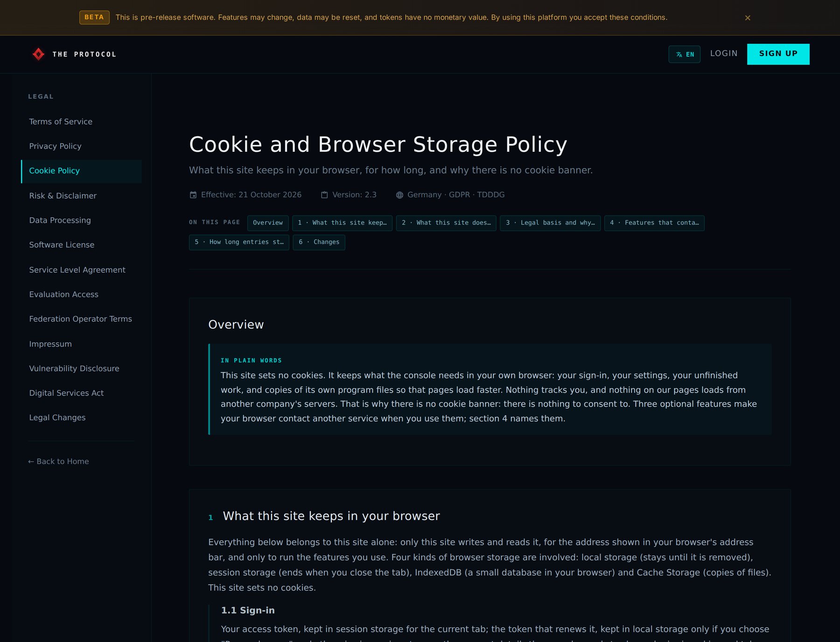
Task: Open Privacy Policy in sidebar
Action: pos(82,146)
